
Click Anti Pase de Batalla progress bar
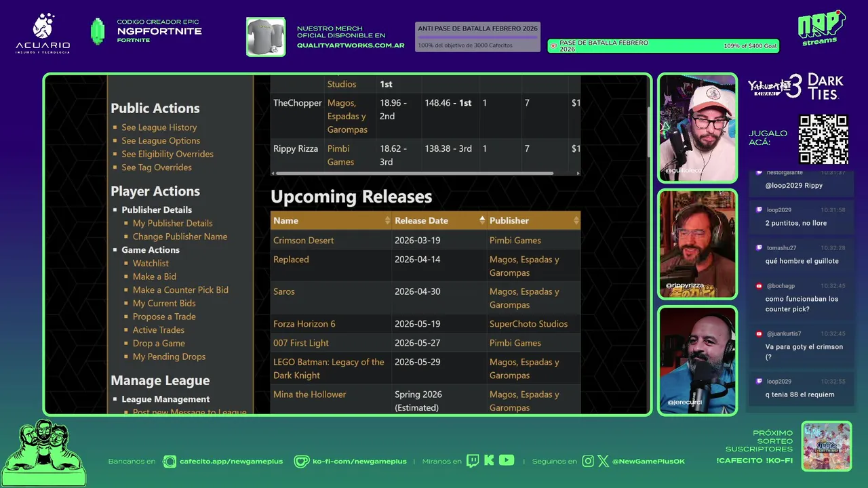point(477,37)
